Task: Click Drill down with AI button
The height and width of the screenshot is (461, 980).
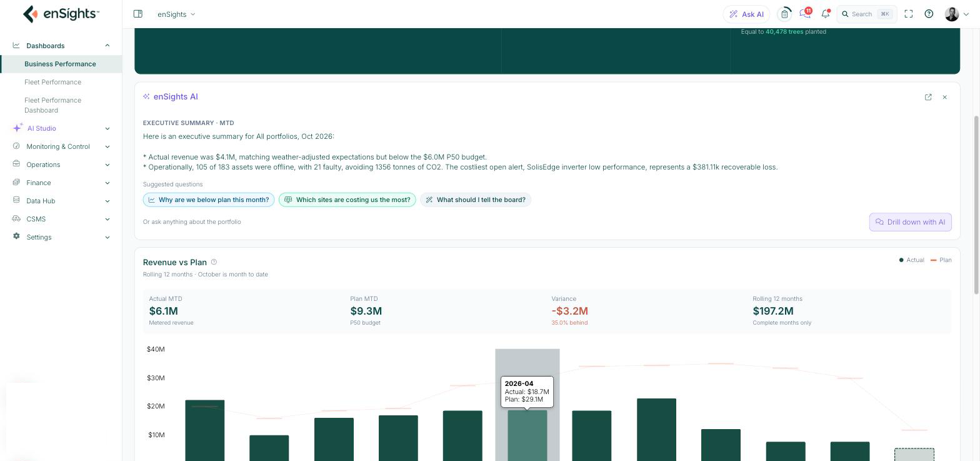Action: click(x=910, y=222)
